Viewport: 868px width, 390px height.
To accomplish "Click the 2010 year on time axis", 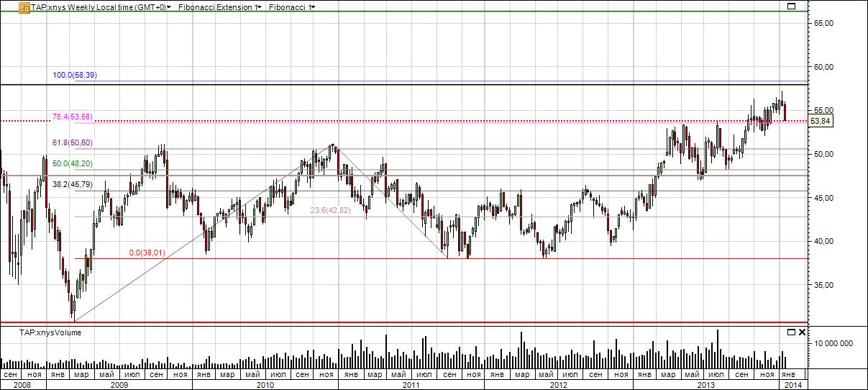I will pyautogui.click(x=265, y=385).
